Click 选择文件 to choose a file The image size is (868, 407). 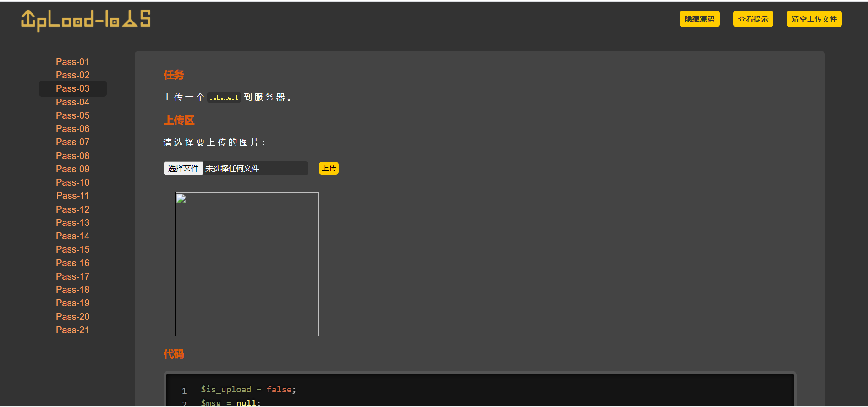(x=183, y=168)
